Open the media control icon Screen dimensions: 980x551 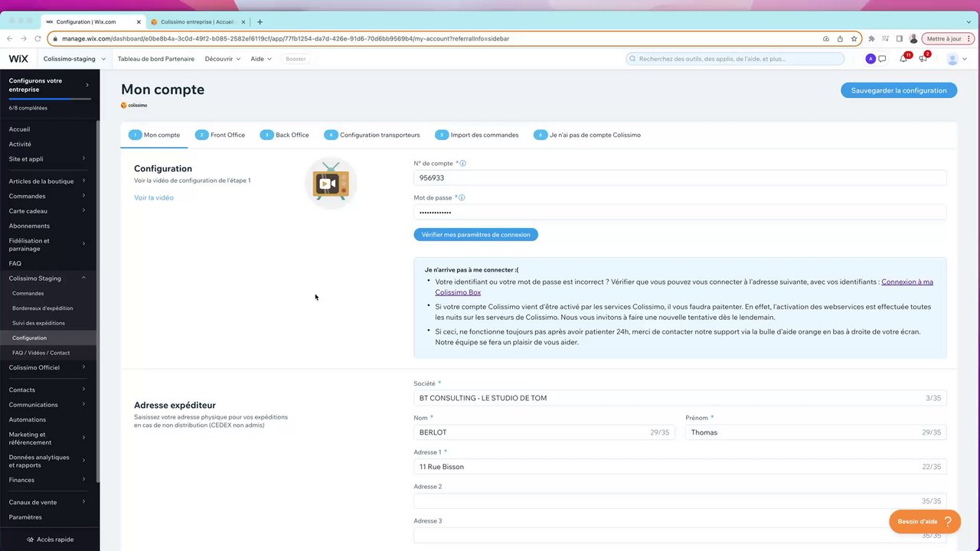point(886,38)
